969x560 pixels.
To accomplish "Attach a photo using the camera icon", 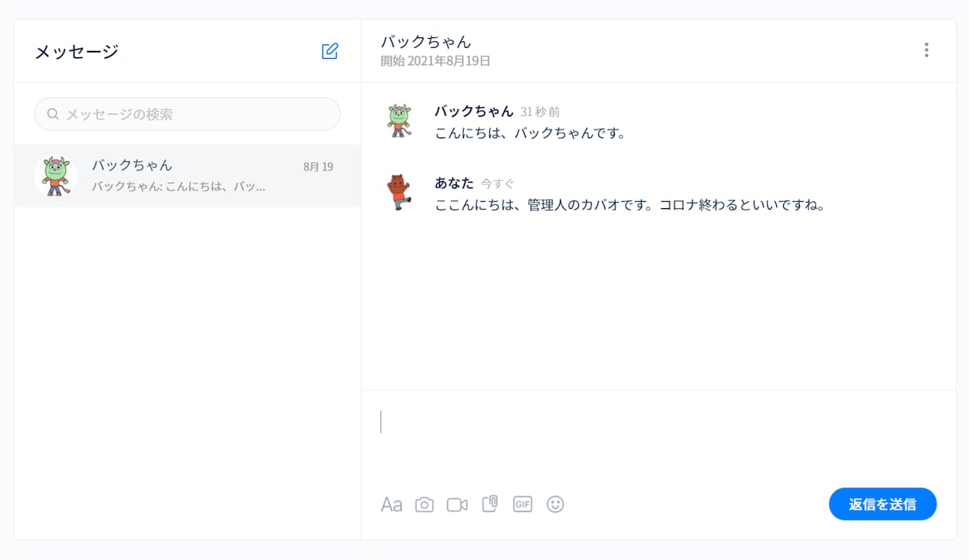I will (x=425, y=504).
